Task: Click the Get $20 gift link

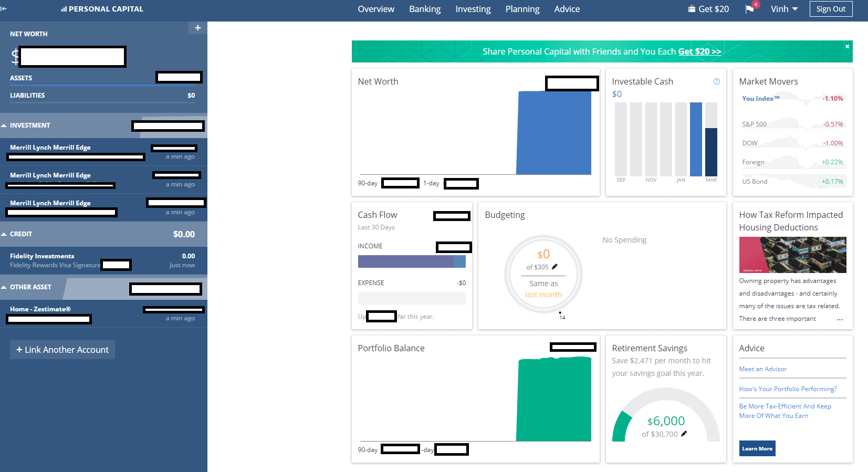Action: tap(708, 9)
